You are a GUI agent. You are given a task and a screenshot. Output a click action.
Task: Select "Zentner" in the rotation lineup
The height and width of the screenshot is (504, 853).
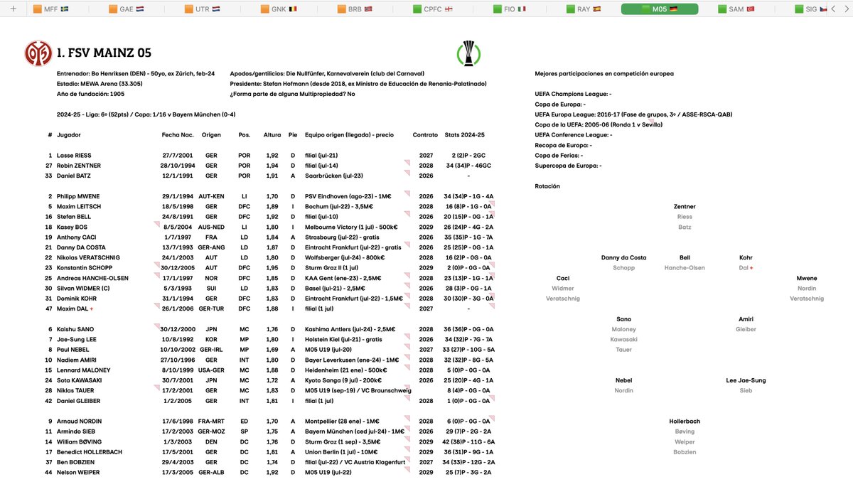685,207
